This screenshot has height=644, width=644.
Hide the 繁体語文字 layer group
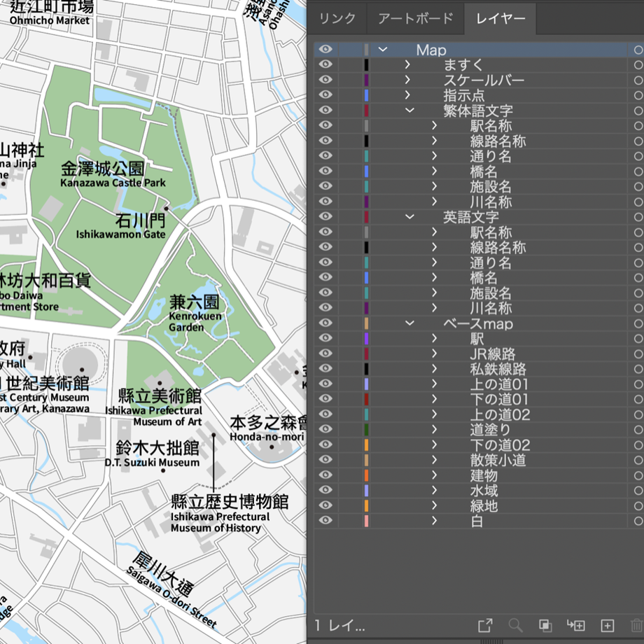(325, 110)
